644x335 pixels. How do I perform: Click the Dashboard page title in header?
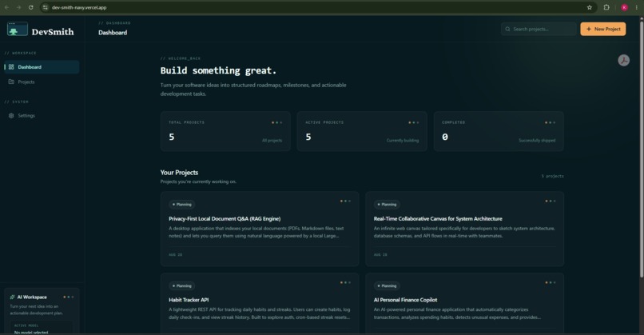point(113,33)
